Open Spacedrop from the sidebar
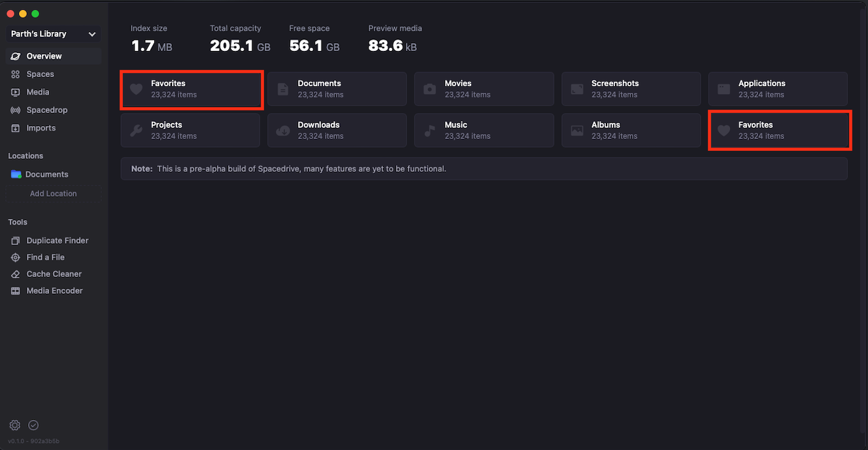 (x=46, y=110)
